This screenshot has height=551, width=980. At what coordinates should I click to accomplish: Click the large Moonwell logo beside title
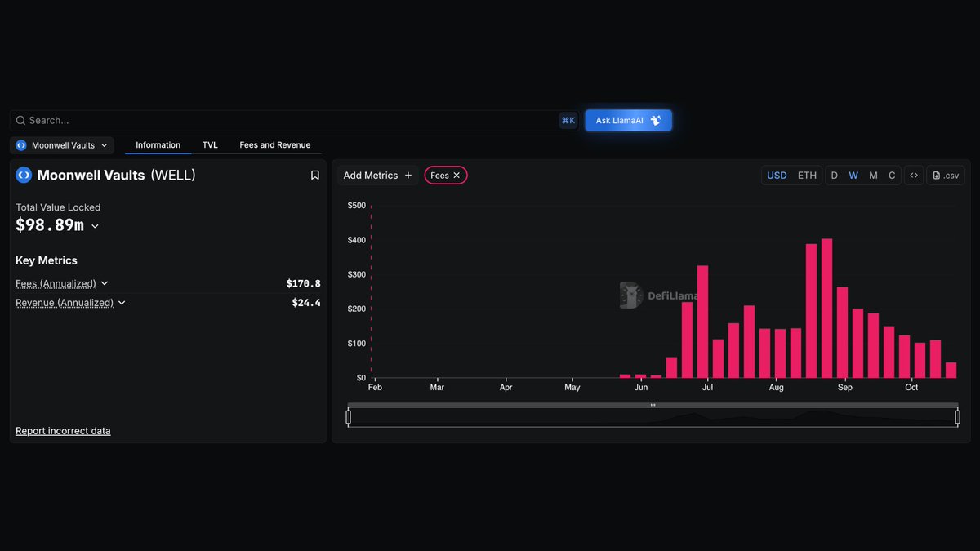[24, 175]
